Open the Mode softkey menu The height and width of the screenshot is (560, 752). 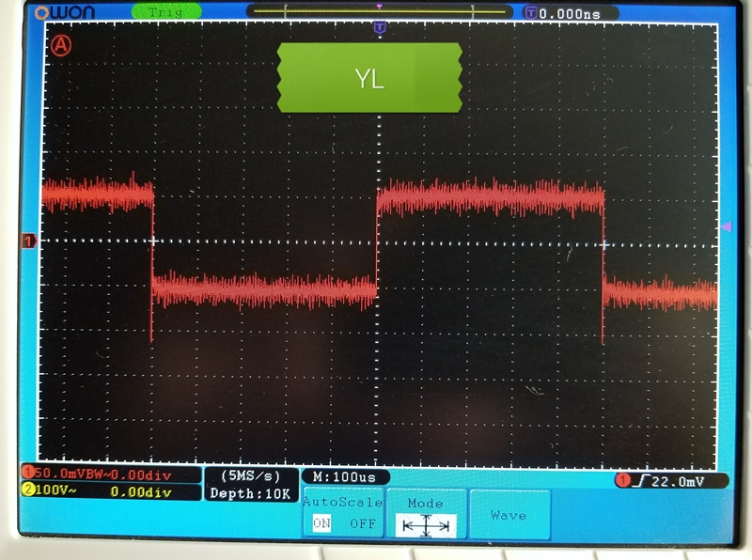pos(425,505)
